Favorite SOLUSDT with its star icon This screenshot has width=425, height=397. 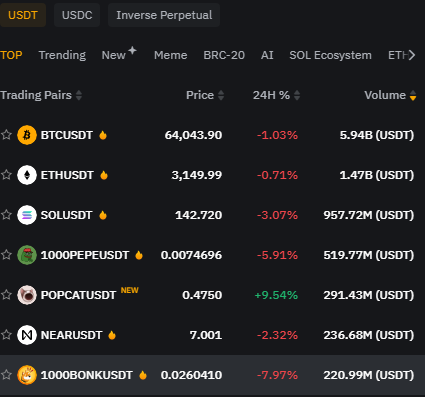[x=6, y=215]
